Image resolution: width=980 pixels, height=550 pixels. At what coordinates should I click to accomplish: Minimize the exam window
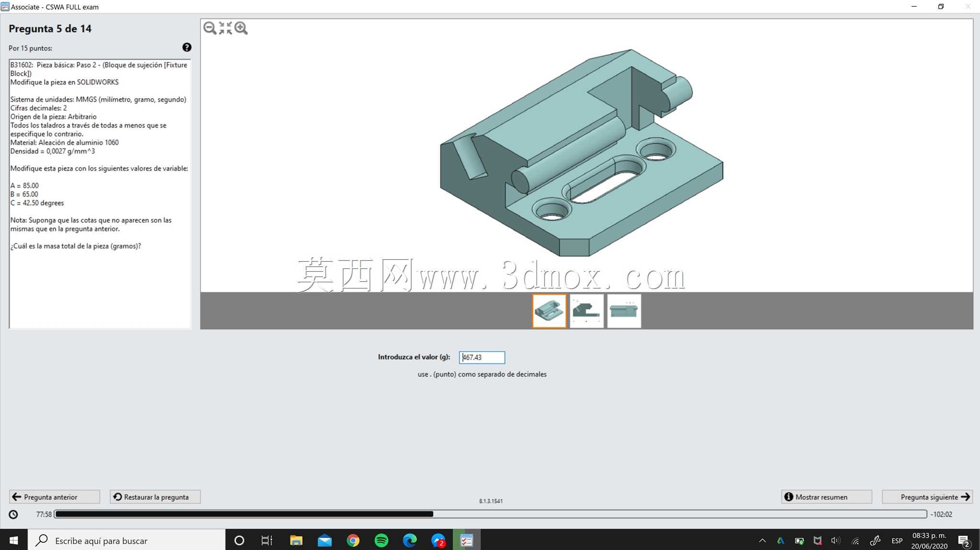tap(914, 7)
